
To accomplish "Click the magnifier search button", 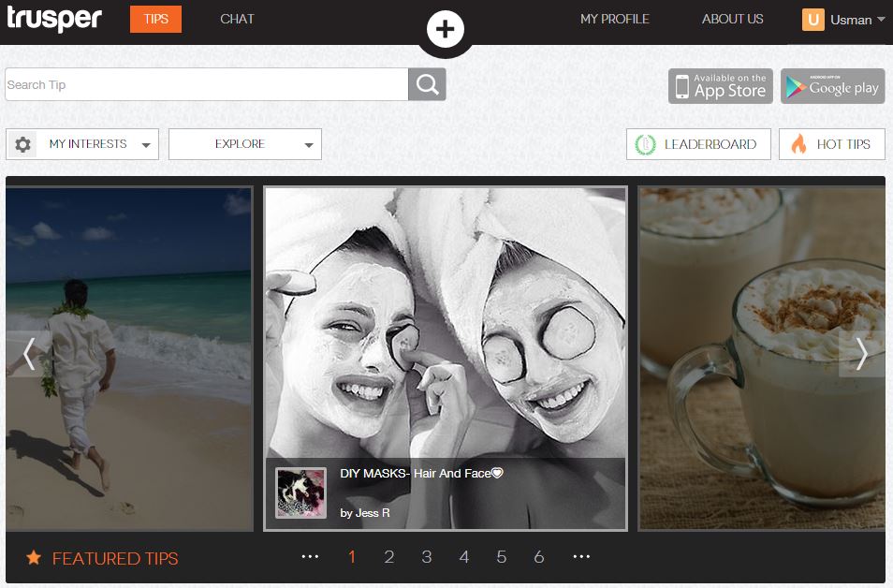I will click(x=427, y=84).
